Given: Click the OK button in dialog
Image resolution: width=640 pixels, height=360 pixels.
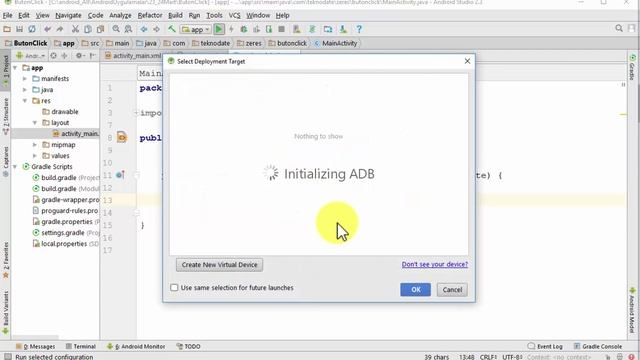Looking at the screenshot, I should coord(416,289).
